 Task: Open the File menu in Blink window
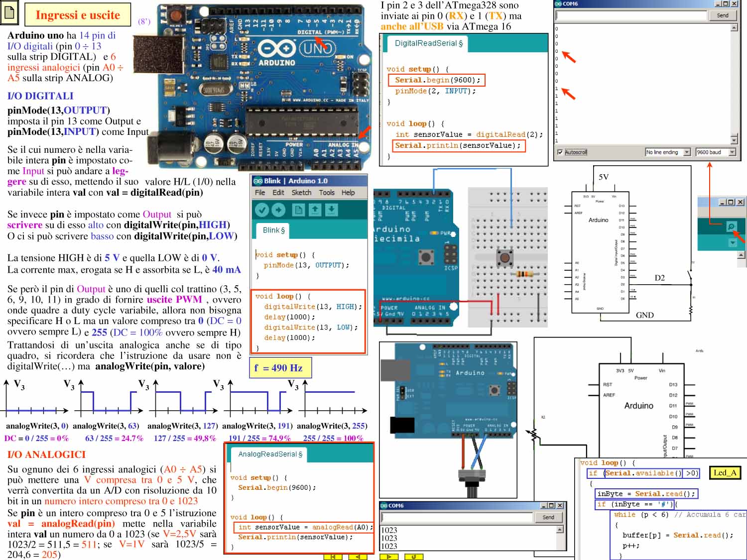[260, 193]
